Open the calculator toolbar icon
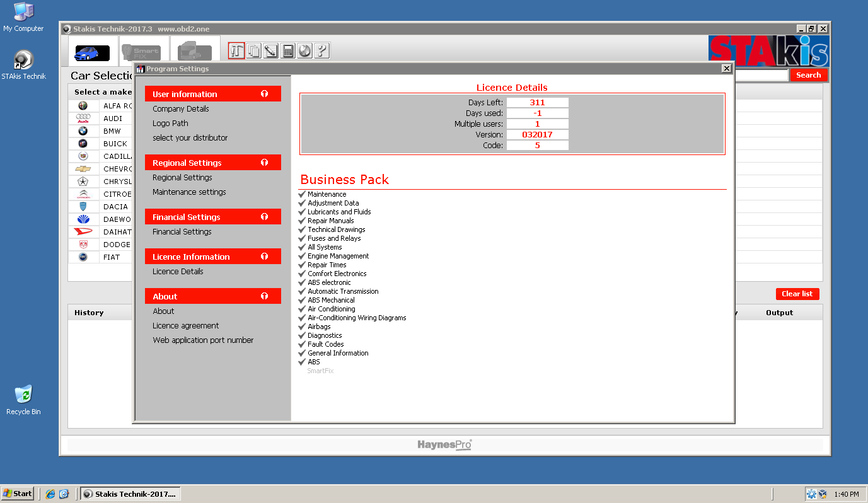 [x=288, y=50]
